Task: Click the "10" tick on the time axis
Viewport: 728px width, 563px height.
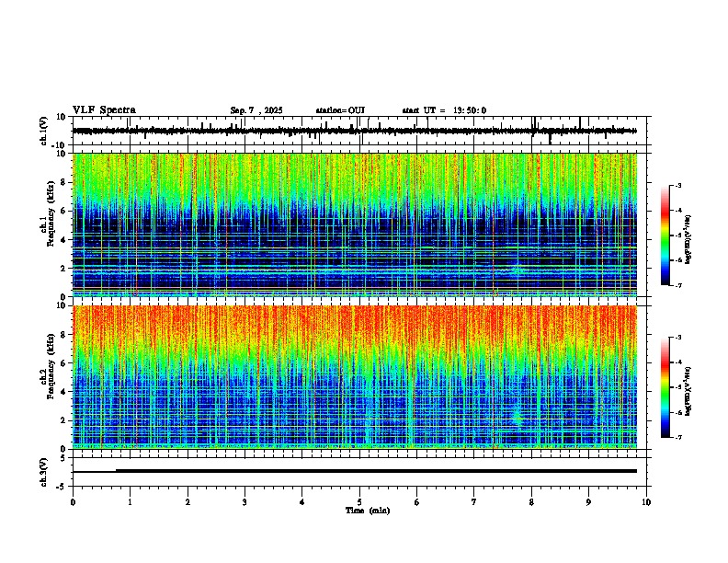Action: 646,502
